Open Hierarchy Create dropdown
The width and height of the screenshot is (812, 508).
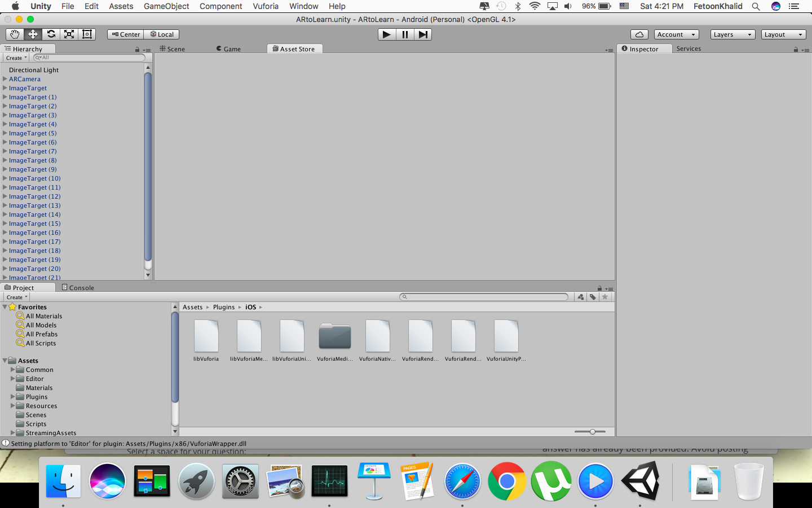coord(16,58)
